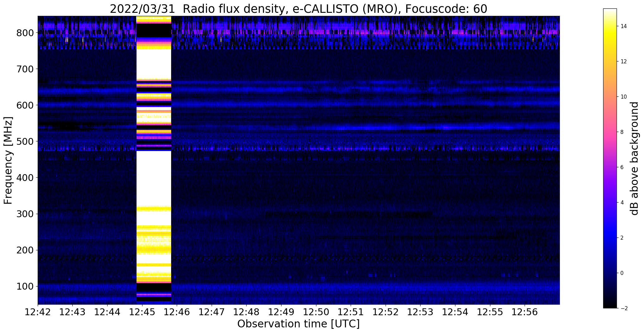Click the 12:53 time tick label
Viewport: 644px width, 333px height.
click(x=421, y=312)
